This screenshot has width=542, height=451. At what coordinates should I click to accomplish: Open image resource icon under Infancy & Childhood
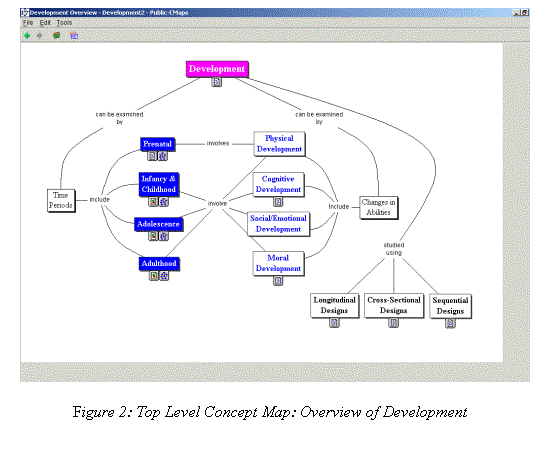pos(153,201)
